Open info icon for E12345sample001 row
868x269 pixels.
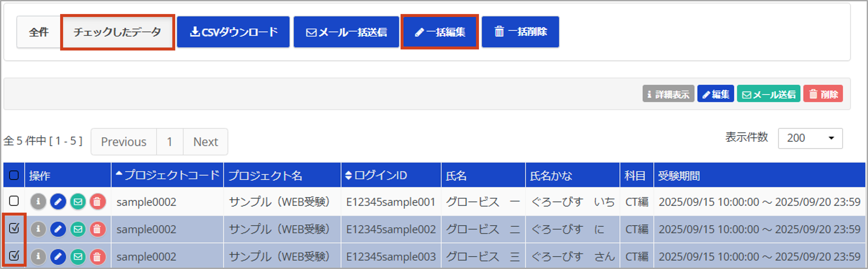[x=38, y=202]
